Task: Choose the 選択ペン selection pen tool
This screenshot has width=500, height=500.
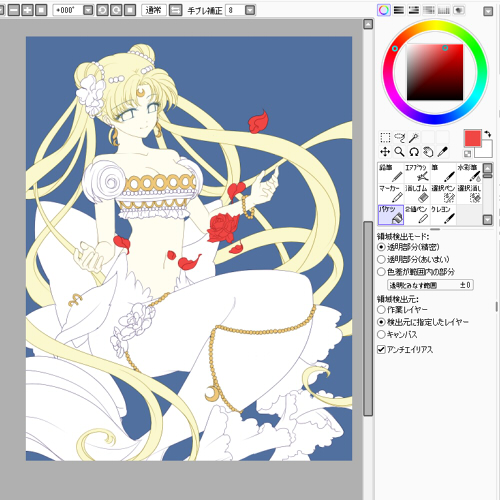Action: click(x=443, y=194)
